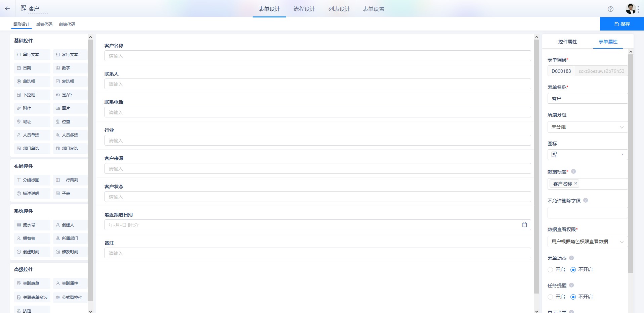Image resolution: width=644 pixels, height=313 pixels.
Task: Open the 图标 icon picker dropdown
Action: pyautogui.click(x=588, y=154)
